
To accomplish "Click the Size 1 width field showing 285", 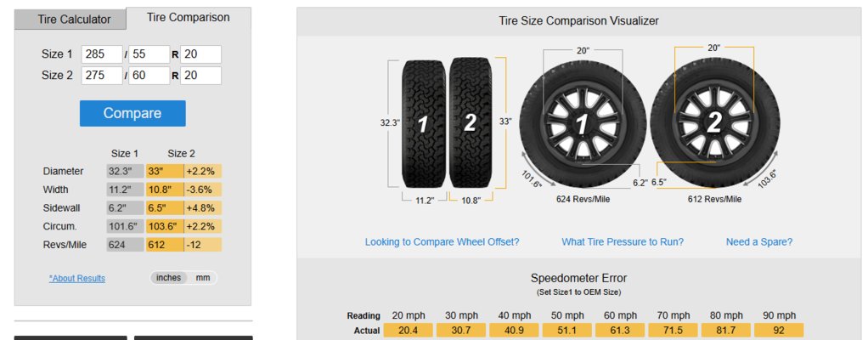I will 102,54.
